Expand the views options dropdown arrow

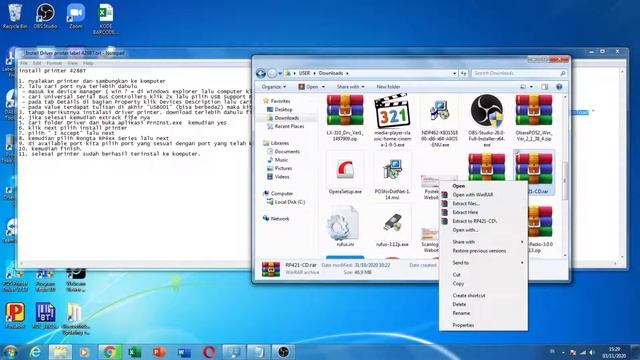point(531,87)
